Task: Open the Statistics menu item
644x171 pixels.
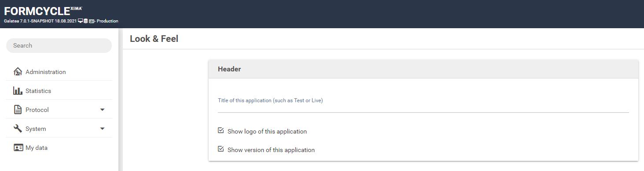Action: point(59,91)
